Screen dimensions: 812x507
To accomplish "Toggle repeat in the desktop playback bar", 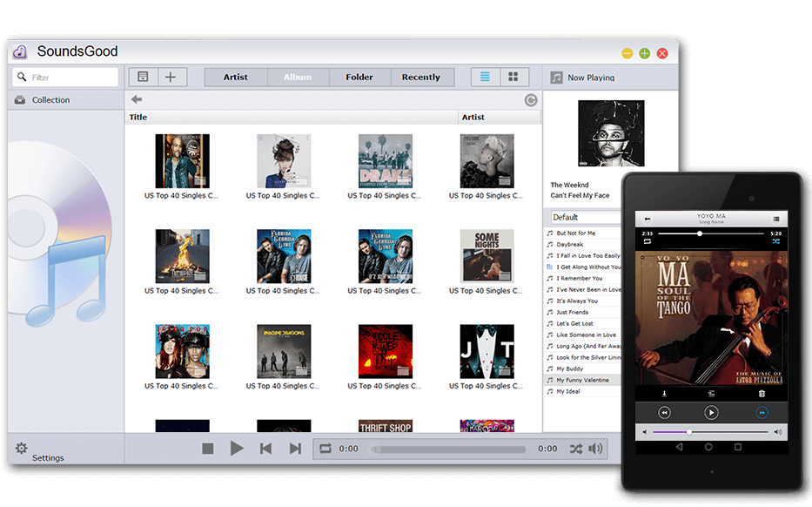I will click(x=325, y=449).
